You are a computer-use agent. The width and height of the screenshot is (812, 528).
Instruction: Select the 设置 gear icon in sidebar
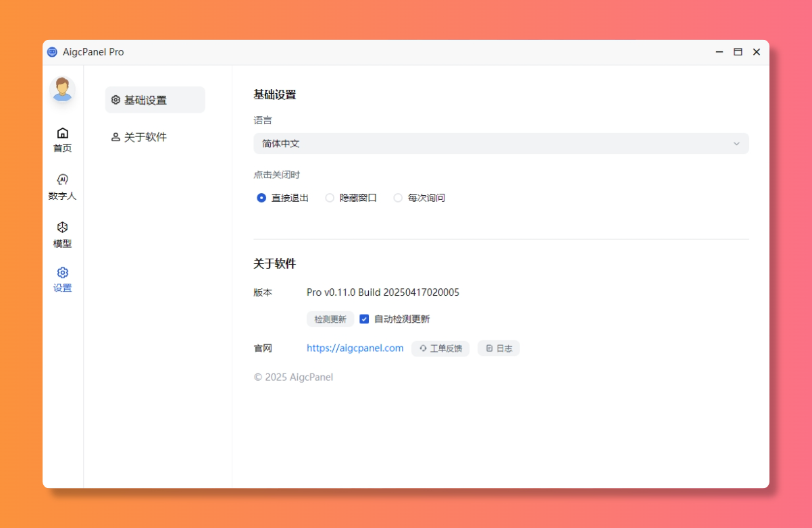(x=62, y=272)
